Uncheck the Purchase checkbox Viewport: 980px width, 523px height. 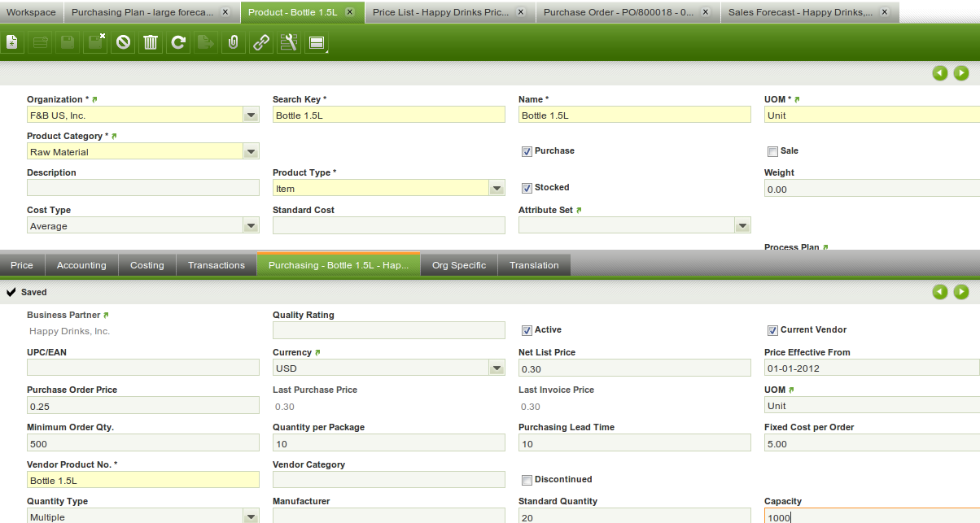click(527, 151)
